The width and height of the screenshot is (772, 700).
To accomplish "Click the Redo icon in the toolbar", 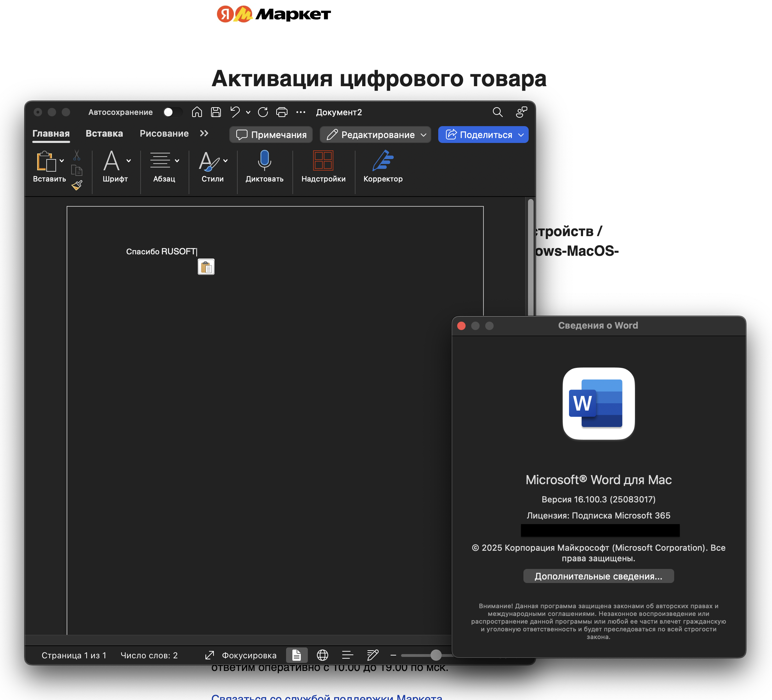I will (263, 112).
